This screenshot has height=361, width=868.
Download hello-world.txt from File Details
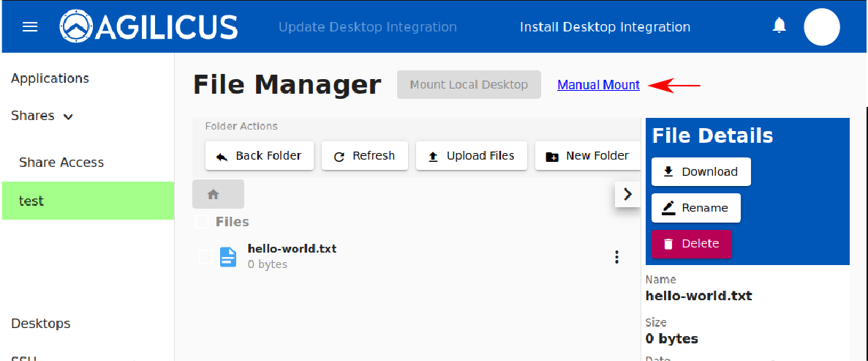pos(701,171)
